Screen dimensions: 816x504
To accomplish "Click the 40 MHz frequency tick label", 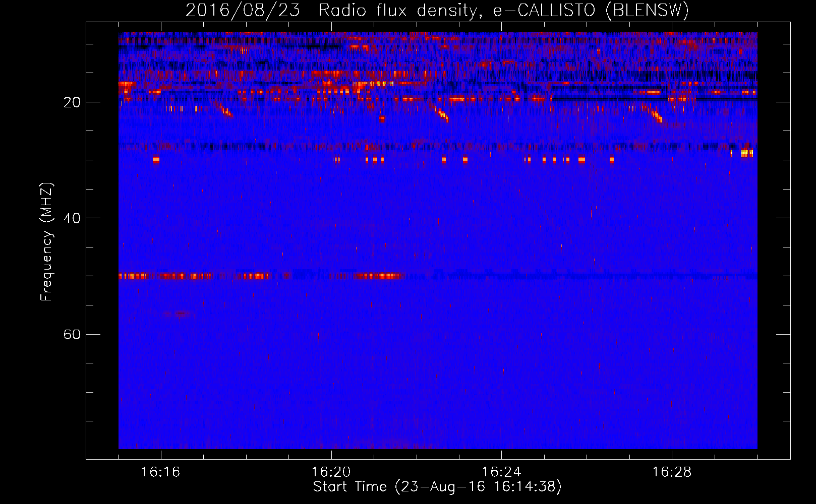I will [x=72, y=218].
